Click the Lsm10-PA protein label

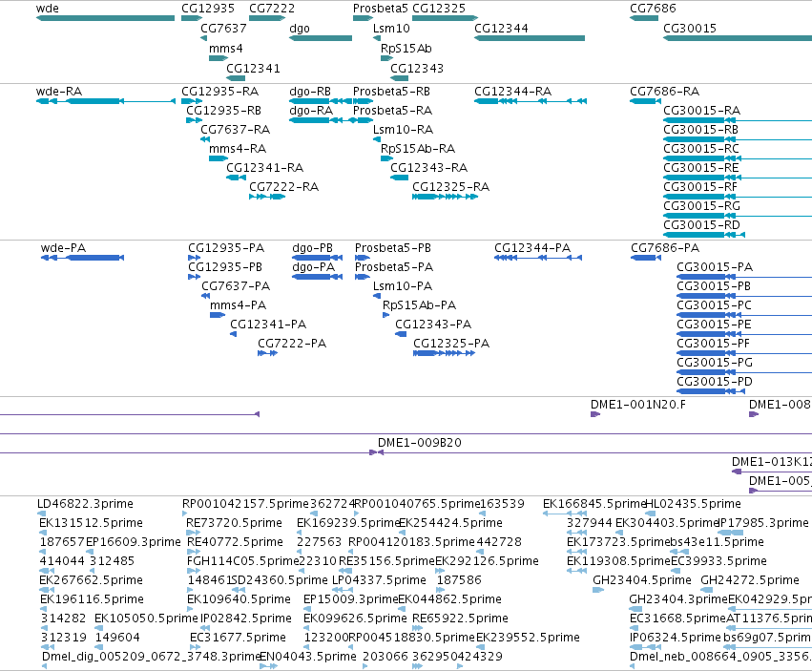403,286
